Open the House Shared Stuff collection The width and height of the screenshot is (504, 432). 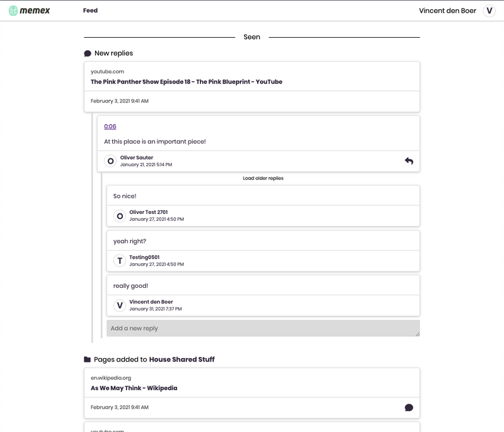182,359
